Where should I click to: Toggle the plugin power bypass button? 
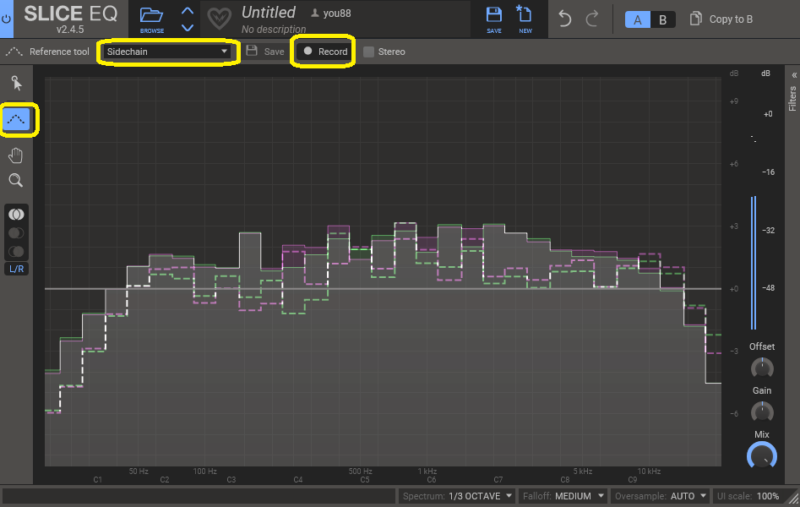[x=7, y=19]
